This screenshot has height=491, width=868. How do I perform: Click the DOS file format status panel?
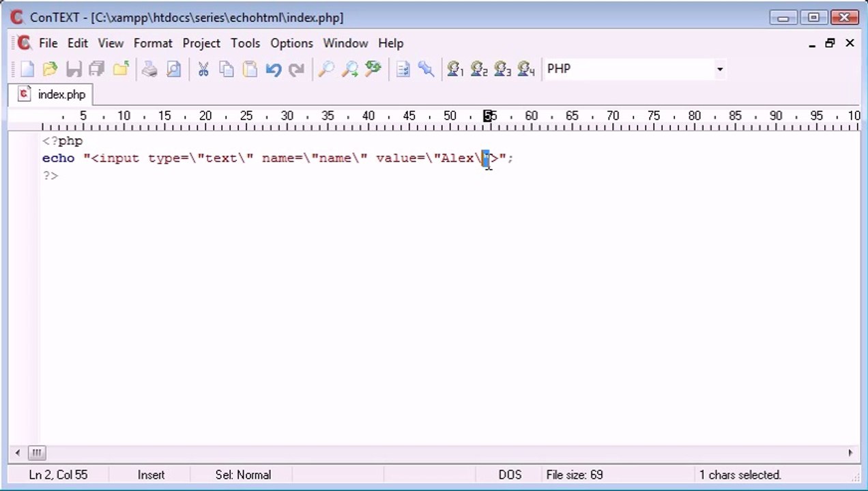coord(510,475)
